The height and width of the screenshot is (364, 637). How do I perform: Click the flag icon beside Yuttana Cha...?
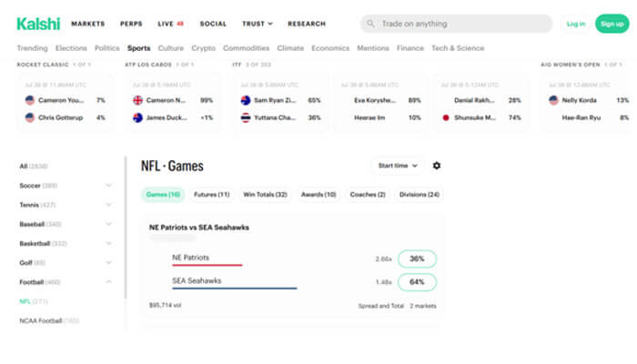coord(246,117)
